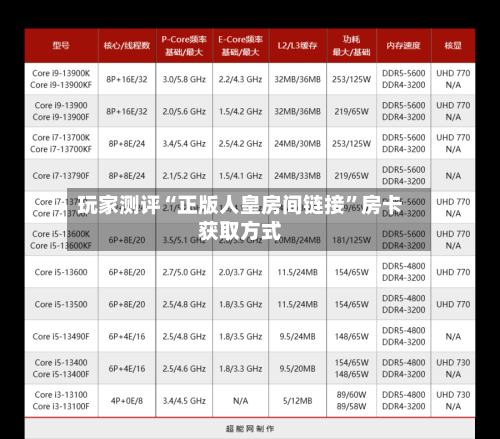Click the E-Core频率 column header

click(240, 46)
